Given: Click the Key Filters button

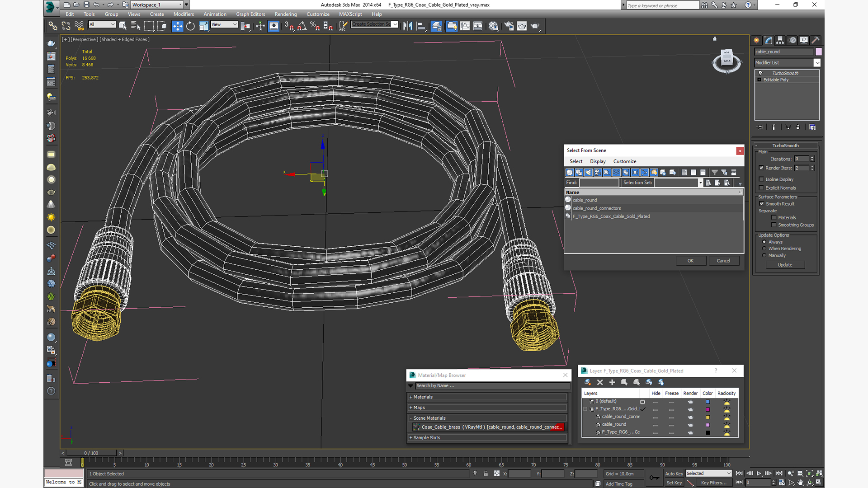Looking at the screenshot, I should coord(714,483).
